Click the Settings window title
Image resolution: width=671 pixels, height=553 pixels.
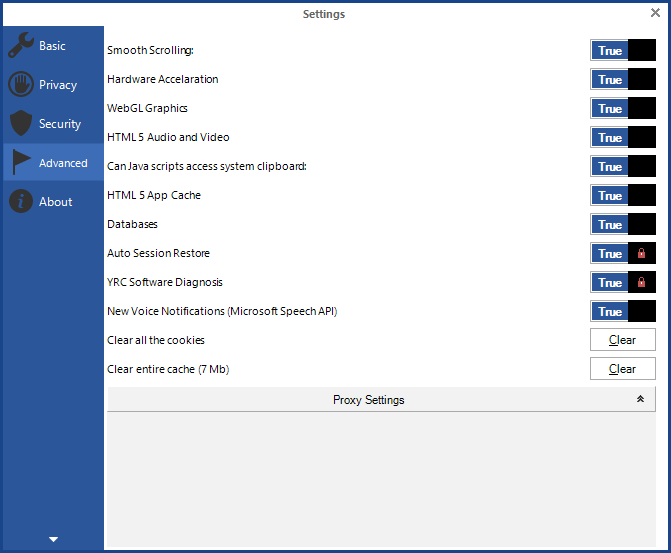(x=324, y=14)
